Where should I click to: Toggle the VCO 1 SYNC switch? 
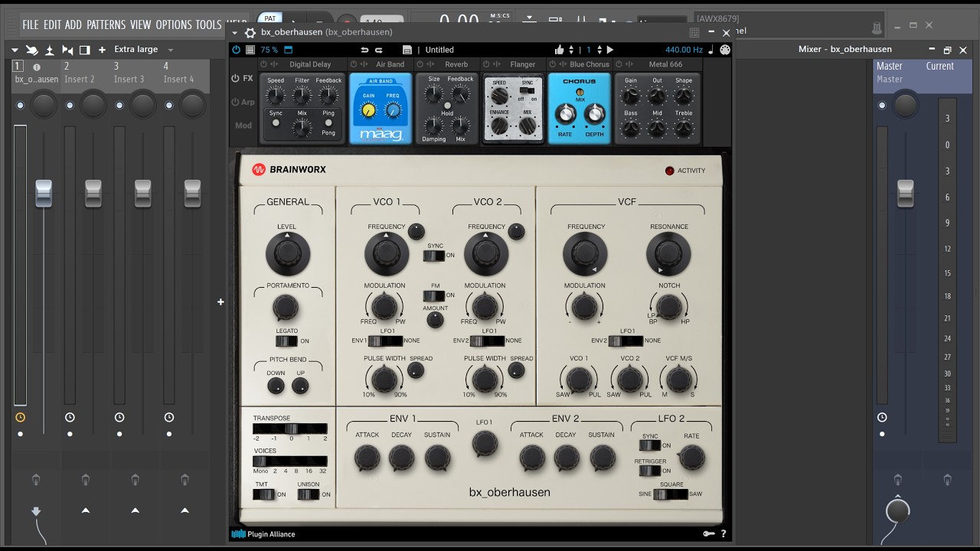pyautogui.click(x=434, y=256)
